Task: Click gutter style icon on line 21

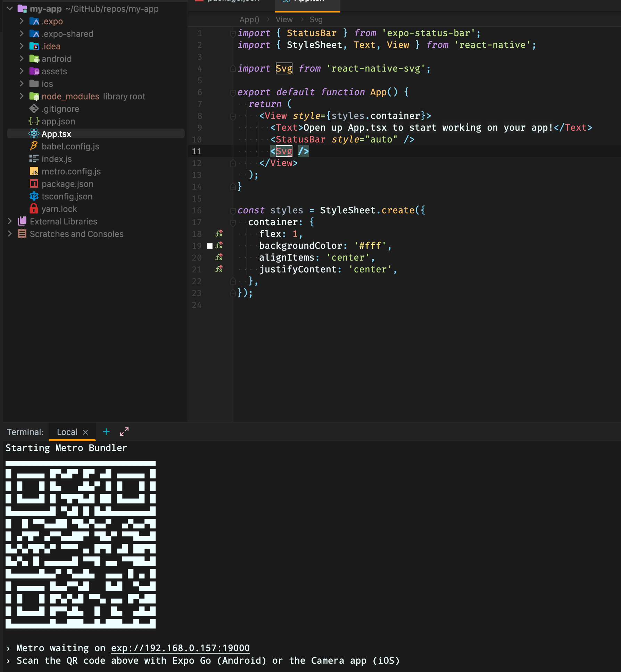Action: (x=219, y=269)
